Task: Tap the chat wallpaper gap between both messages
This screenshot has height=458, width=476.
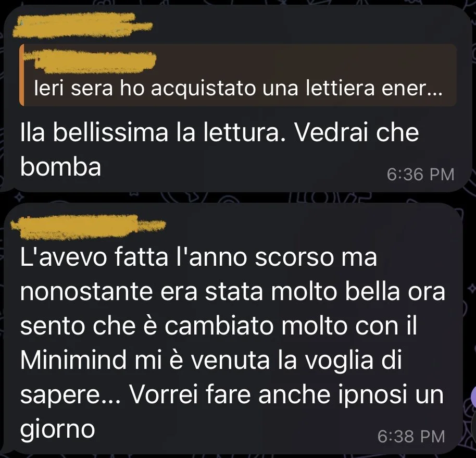Action: [237, 197]
